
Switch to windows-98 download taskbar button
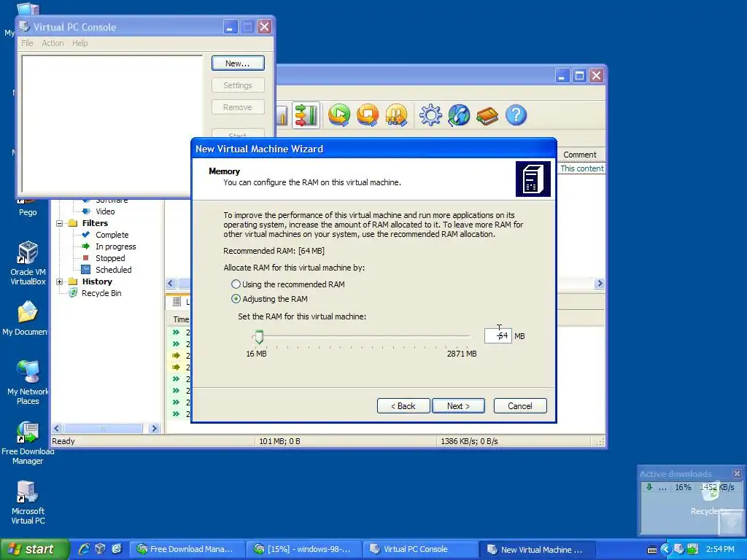coord(306,549)
